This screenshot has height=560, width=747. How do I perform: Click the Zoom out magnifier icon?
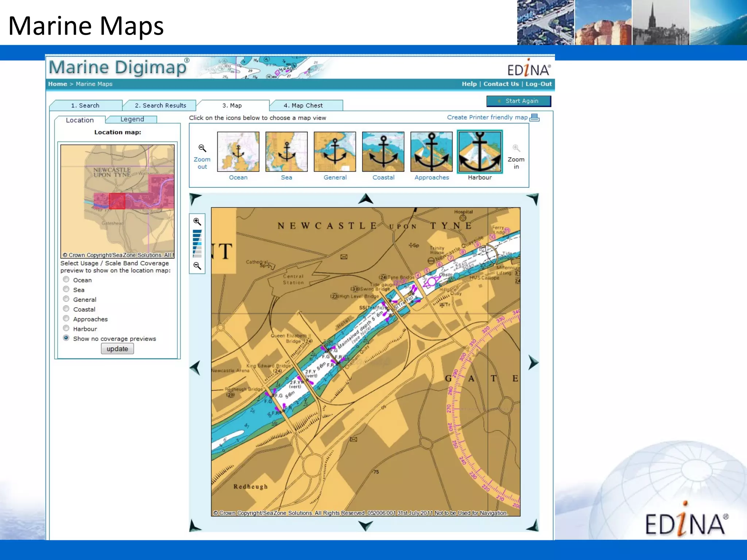pos(202,148)
